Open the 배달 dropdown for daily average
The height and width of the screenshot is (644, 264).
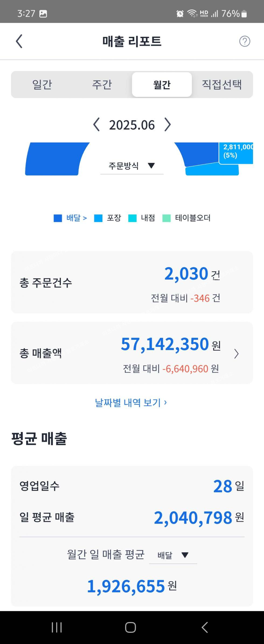[x=173, y=555]
